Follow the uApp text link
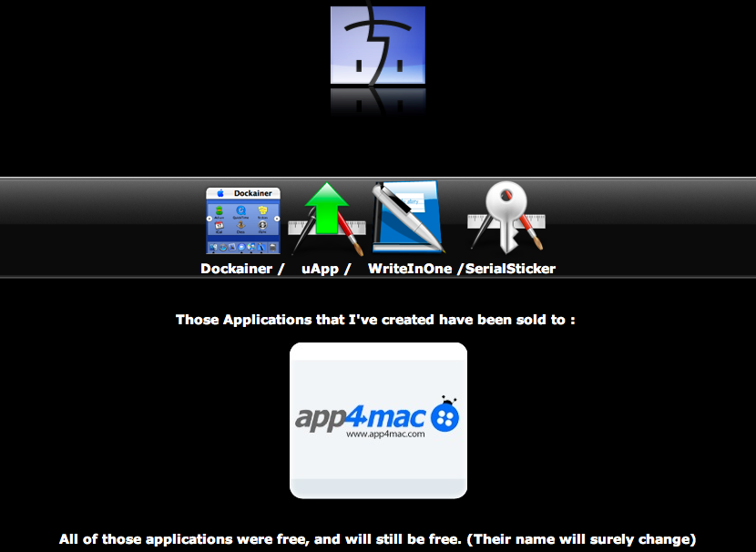This screenshot has height=552, width=756. click(x=320, y=269)
